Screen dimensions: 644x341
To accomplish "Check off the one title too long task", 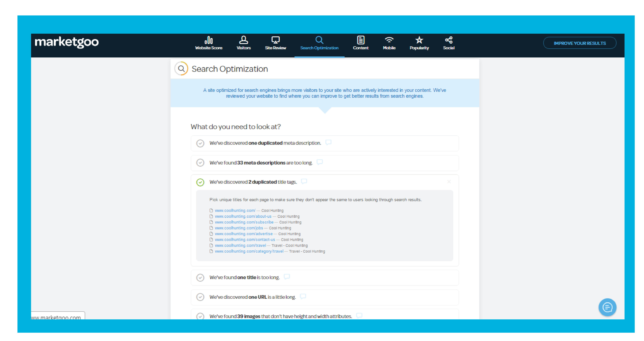I will (x=200, y=278).
